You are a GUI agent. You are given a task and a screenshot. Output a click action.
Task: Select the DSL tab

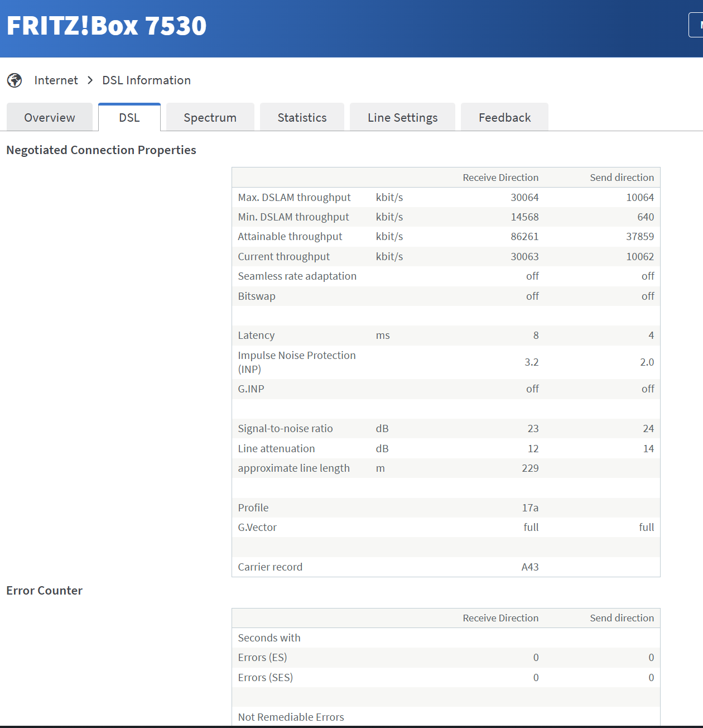[x=129, y=117]
